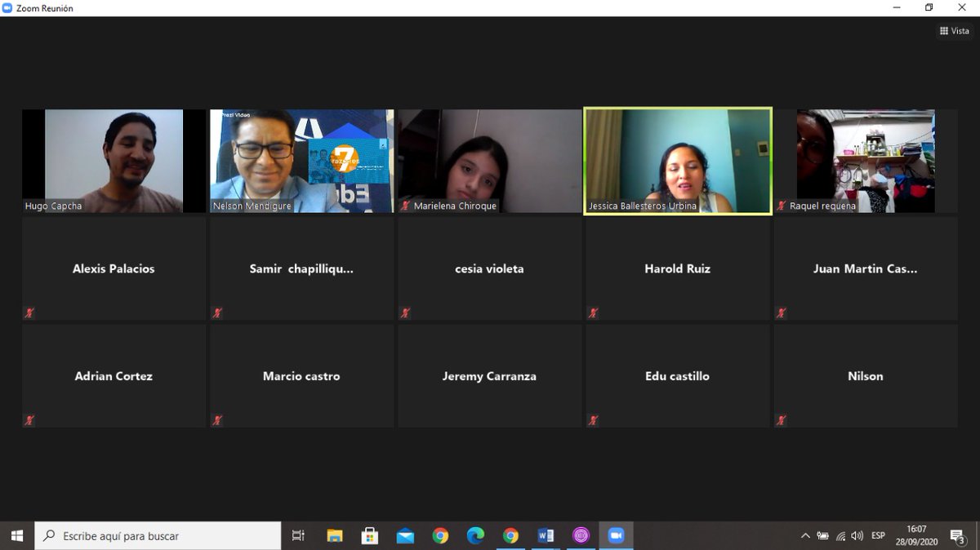Select the Jeremy Carranza participant name
980x550 pixels.
(x=489, y=376)
